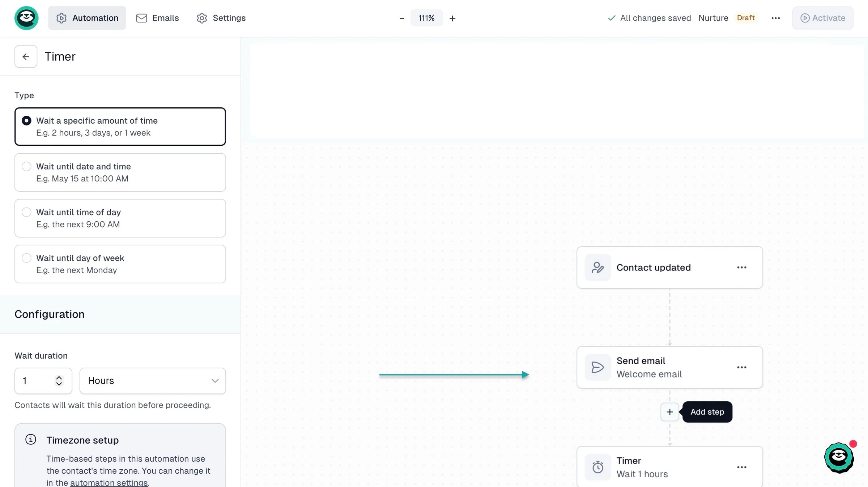Click the Configuration section heading

tap(50, 314)
